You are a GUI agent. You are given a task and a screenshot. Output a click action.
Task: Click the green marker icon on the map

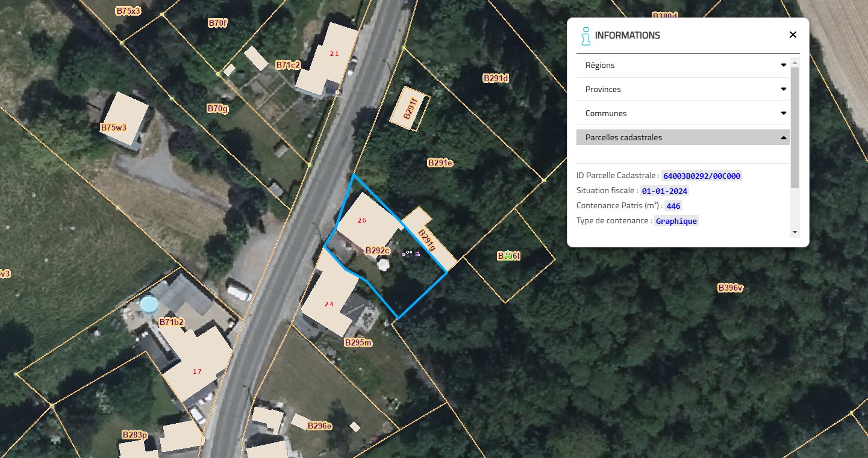click(508, 256)
